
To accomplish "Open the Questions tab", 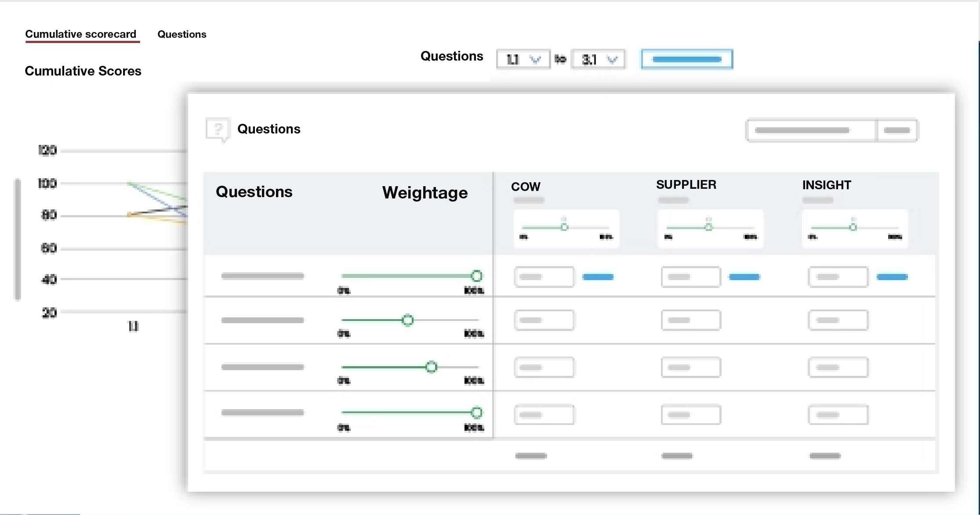I will pyautogui.click(x=181, y=34).
